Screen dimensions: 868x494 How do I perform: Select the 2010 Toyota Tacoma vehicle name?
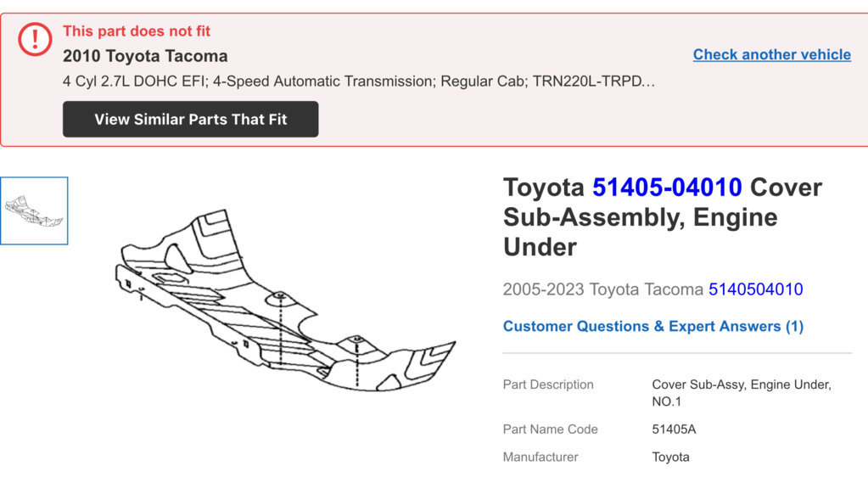point(145,56)
